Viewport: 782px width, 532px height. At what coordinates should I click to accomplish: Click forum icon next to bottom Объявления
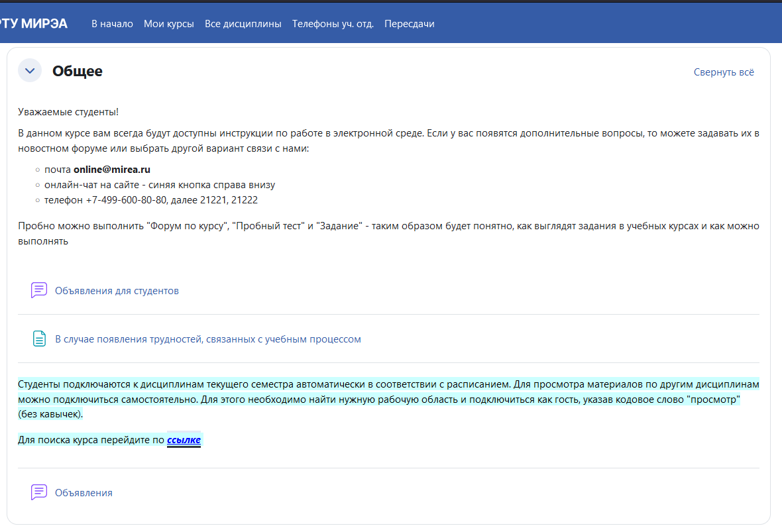point(39,492)
